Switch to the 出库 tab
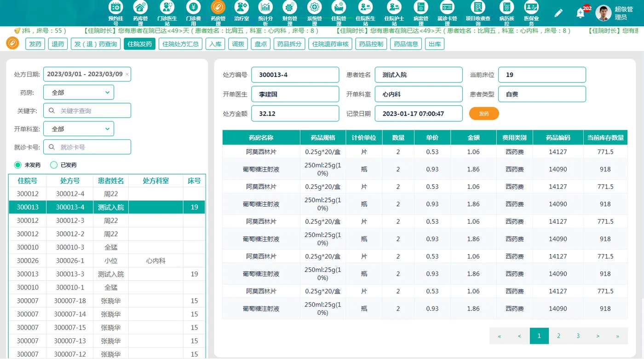 pos(435,44)
